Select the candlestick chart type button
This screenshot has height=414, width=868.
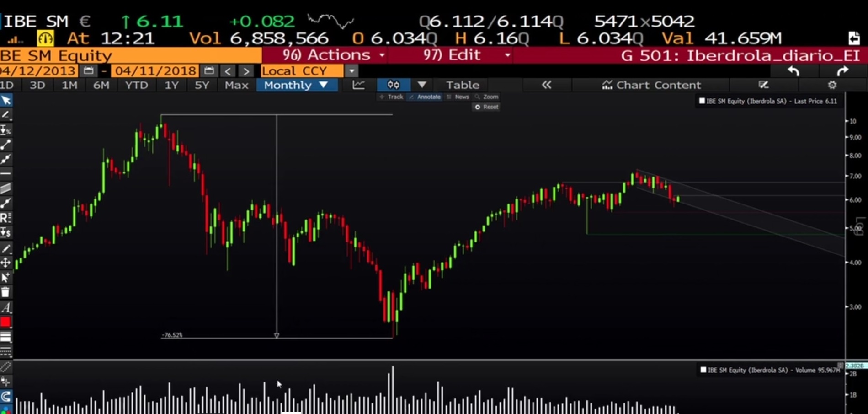[x=393, y=85]
